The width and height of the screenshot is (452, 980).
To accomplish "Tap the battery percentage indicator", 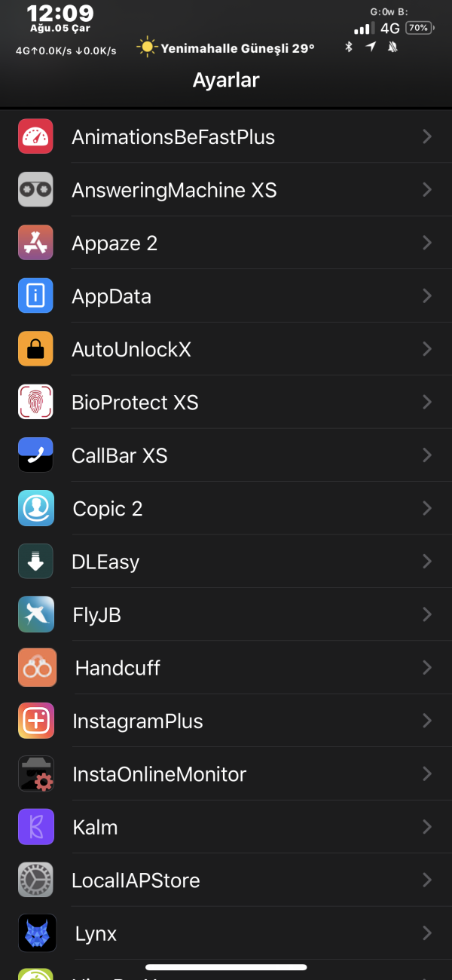I will point(418,28).
